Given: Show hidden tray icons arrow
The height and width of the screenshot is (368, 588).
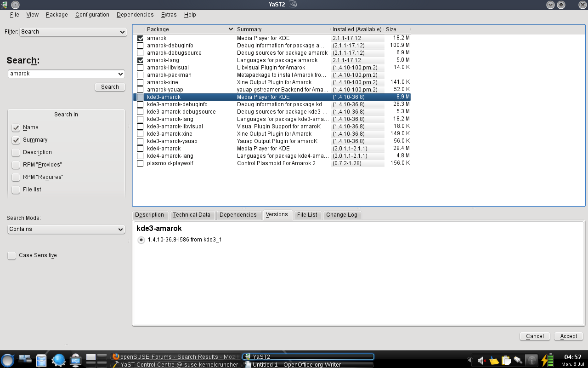Looking at the screenshot, I should 469,361.
